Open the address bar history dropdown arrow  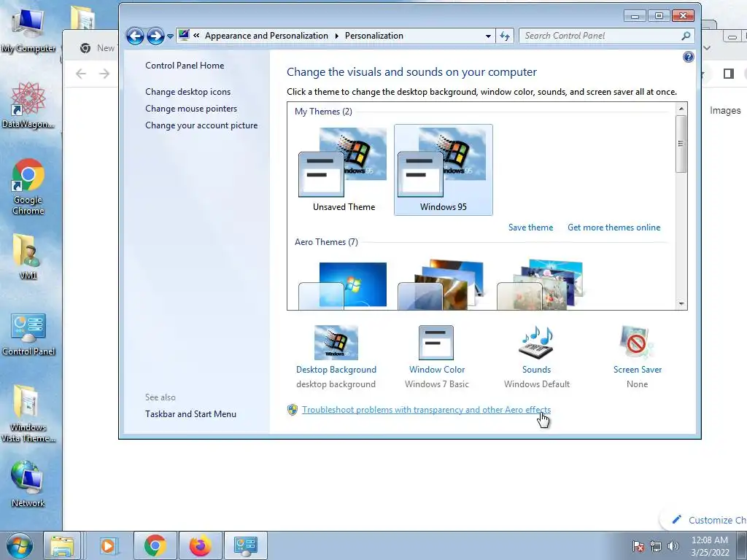[x=488, y=36]
